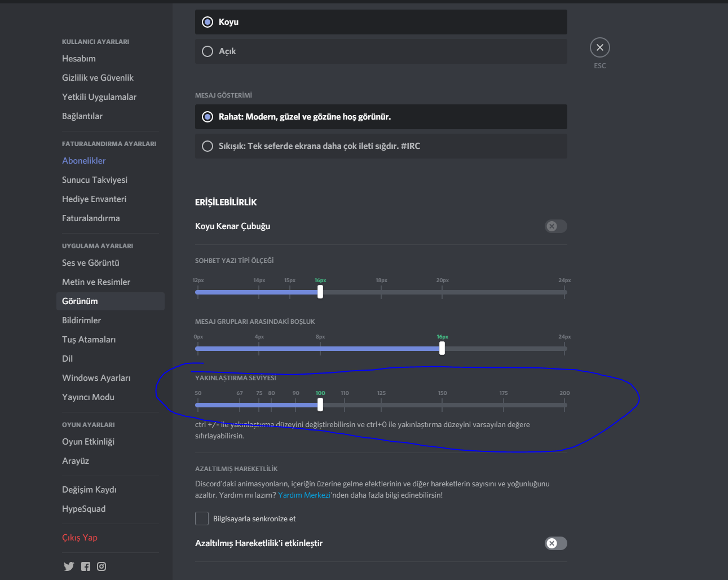Follow the Yardım Merkezi link
This screenshot has width=728, height=580.
coord(304,495)
